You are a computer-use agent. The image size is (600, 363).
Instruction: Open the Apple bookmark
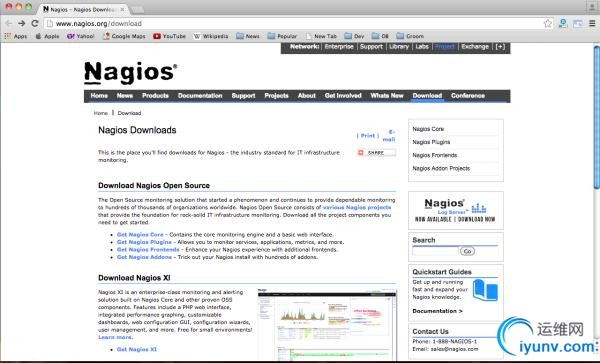(x=47, y=36)
